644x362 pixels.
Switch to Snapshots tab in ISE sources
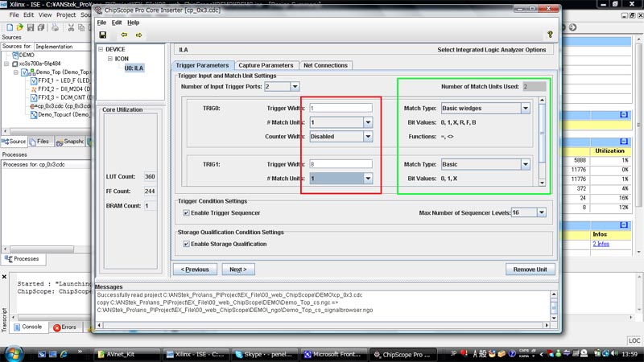click(x=70, y=142)
